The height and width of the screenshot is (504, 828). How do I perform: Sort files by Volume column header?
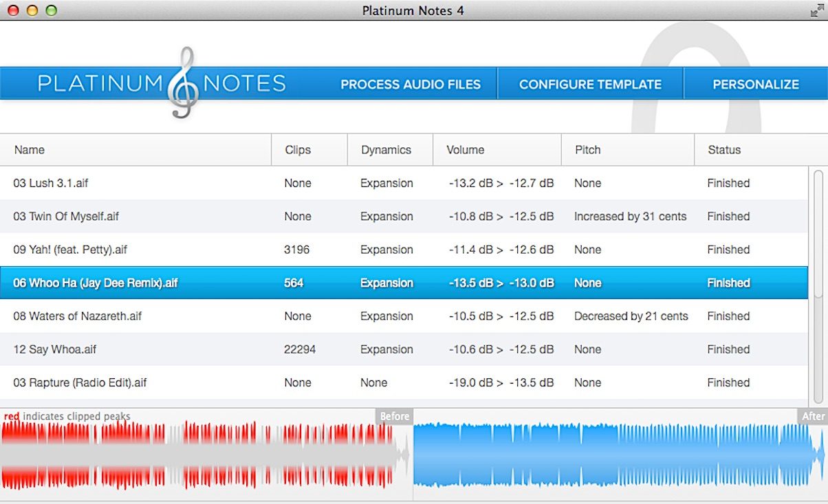point(465,150)
